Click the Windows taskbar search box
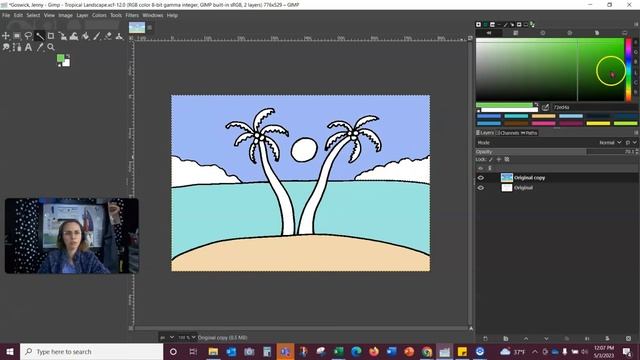 click(91, 351)
